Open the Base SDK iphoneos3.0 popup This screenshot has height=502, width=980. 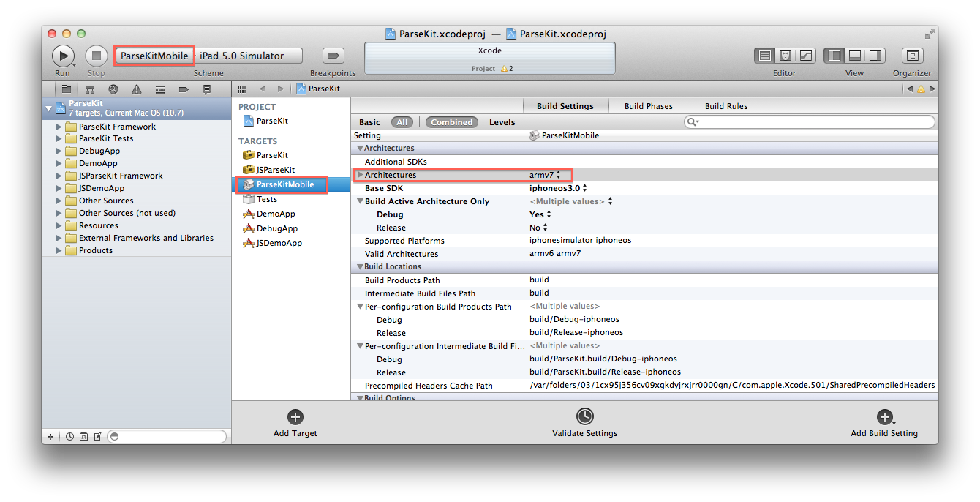coord(558,188)
